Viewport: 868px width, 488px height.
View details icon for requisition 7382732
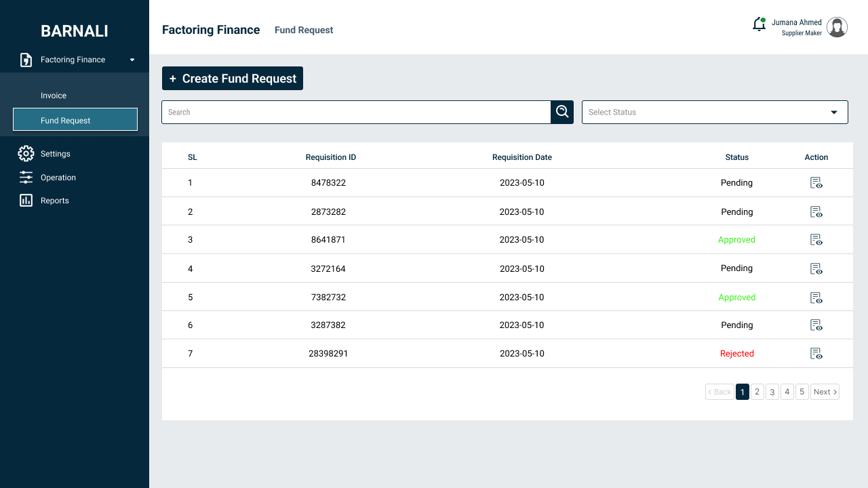(x=816, y=298)
